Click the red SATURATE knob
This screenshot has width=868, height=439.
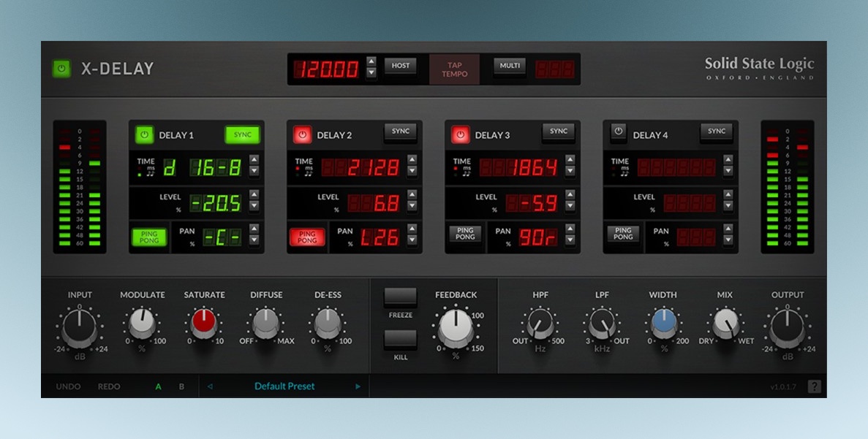click(204, 322)
